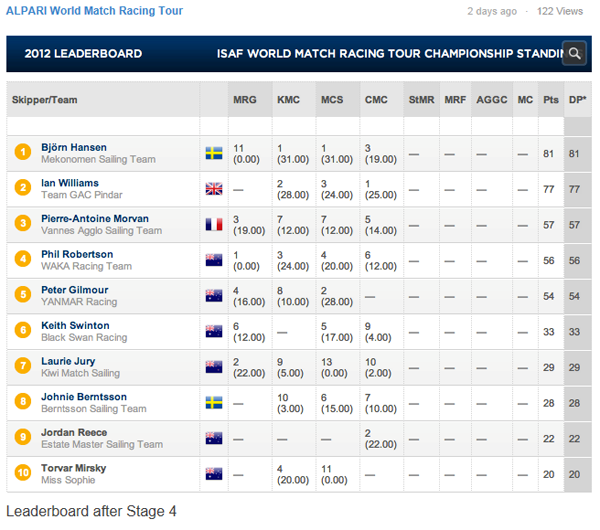Click the Team GAC Pindar name
600x530 pixels.
tap(82, 195)
